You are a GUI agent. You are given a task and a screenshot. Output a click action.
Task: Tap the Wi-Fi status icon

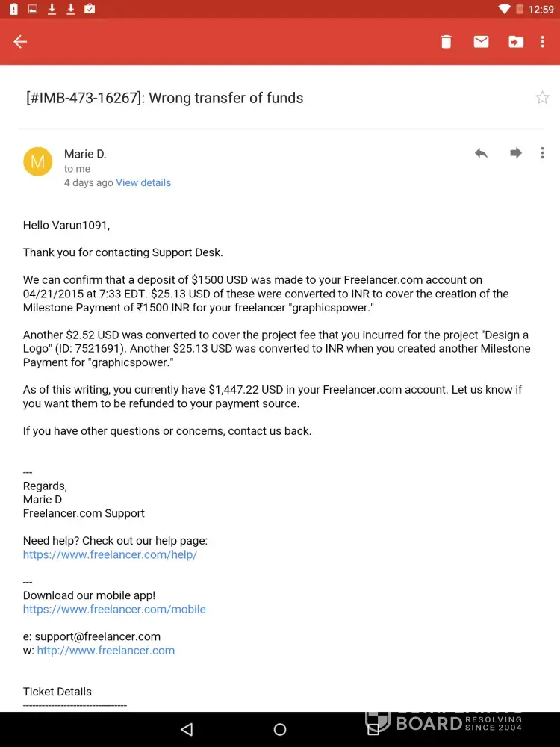(504, 9)
